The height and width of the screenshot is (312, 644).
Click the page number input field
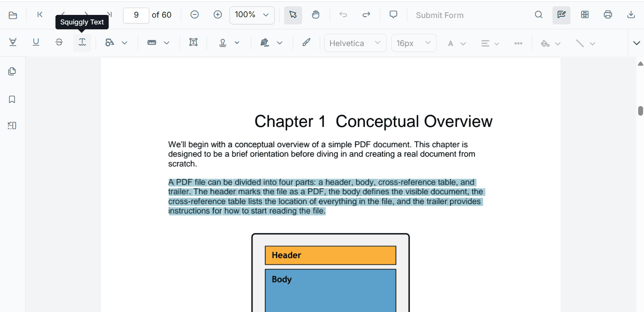click(x=136, y=15)
